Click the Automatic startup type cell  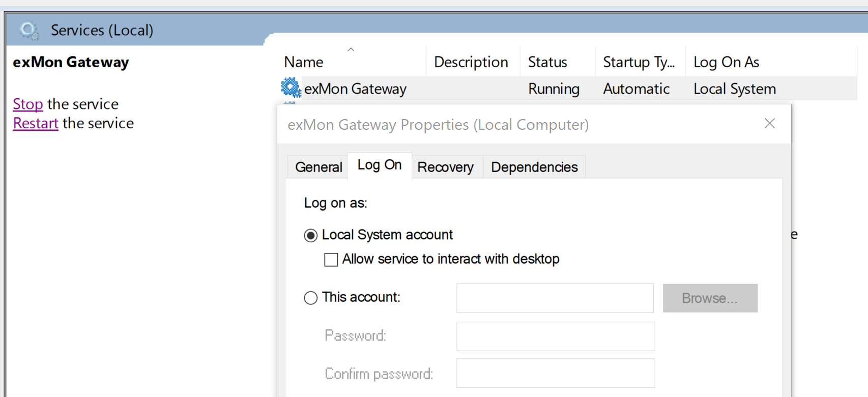636,89
